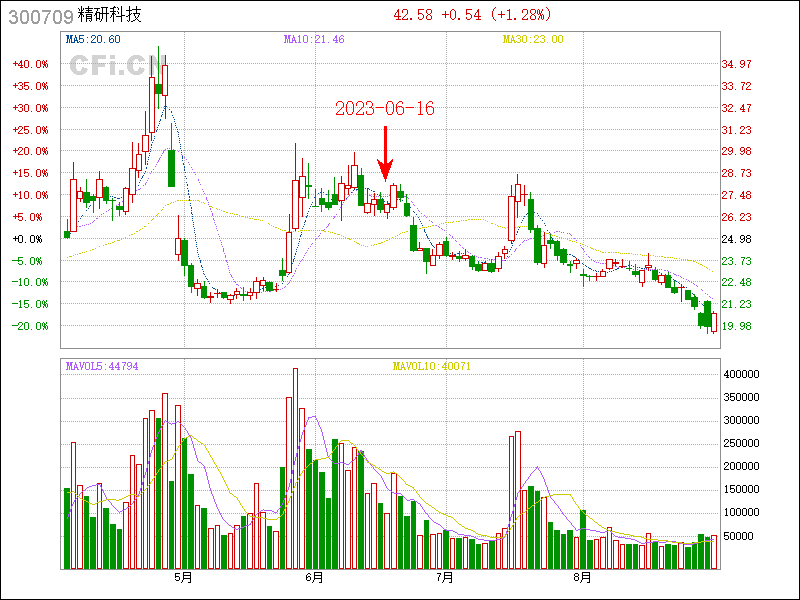Click the MA5:20.60 indicator label
This screenshot has width=800, height=600.
(x=93, y=39)
